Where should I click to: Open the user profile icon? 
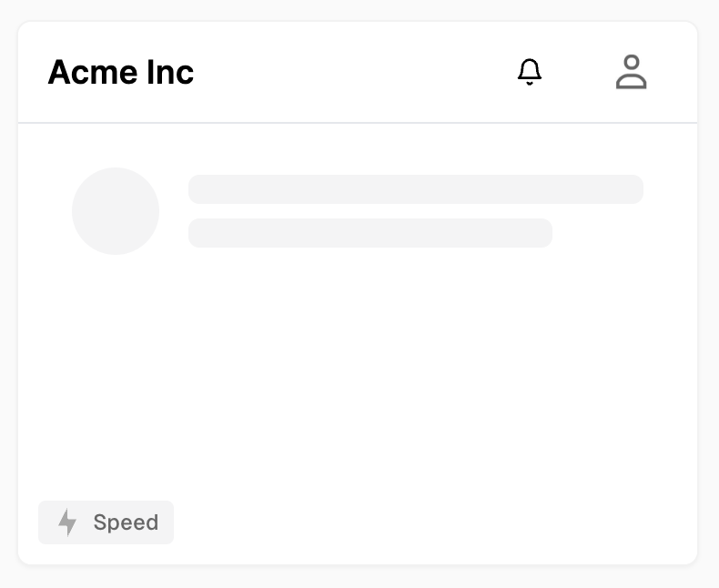(631, 72)
